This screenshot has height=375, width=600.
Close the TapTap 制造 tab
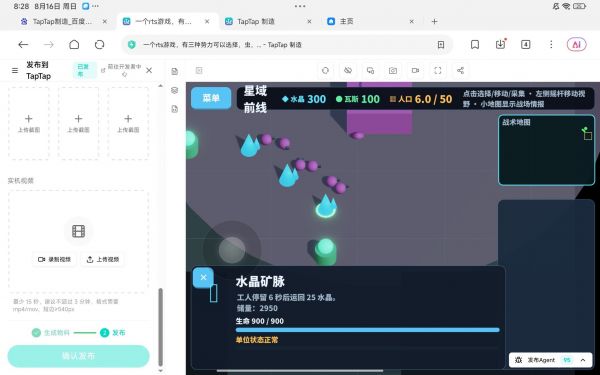coord(309,21)
